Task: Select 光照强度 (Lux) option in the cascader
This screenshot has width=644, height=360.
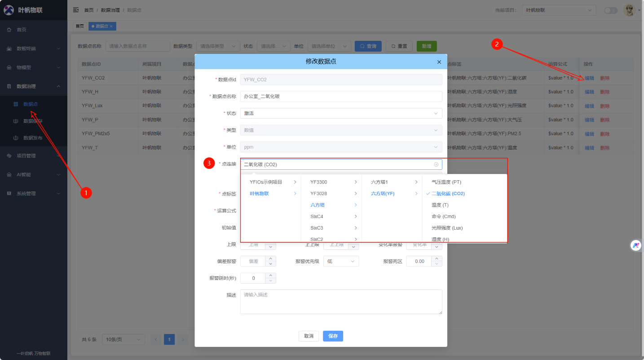Action: click(447, 228)
